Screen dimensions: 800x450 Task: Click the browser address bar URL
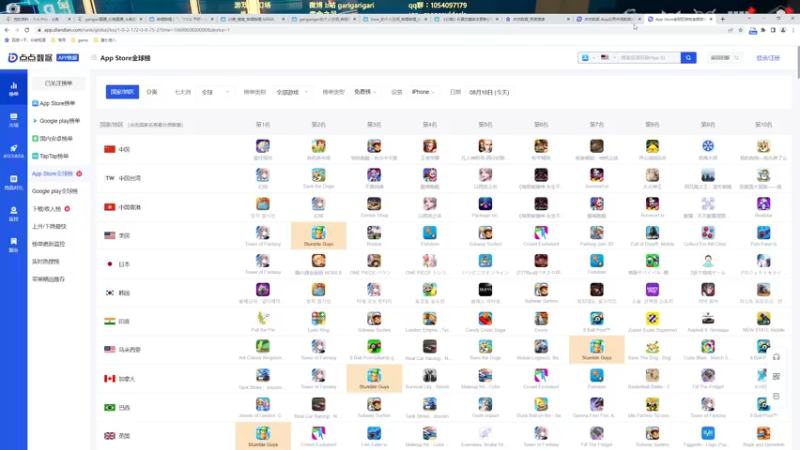click(136, 30)
